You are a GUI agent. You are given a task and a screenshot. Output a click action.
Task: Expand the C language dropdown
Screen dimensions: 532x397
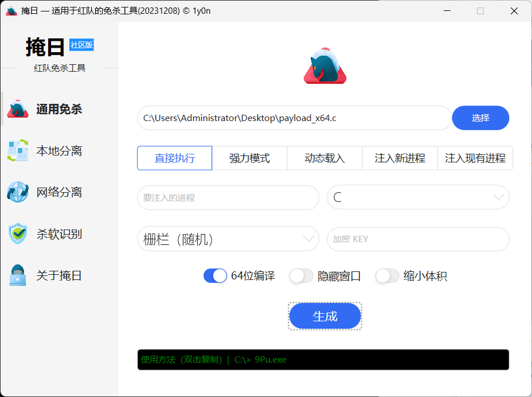pos(418,197)
